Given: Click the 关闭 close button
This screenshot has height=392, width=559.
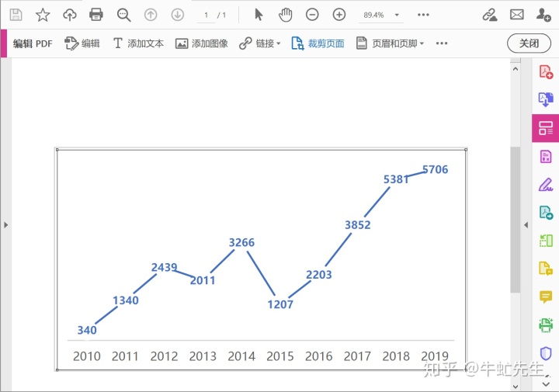Looking at the screenshot, I should (529, 43).
